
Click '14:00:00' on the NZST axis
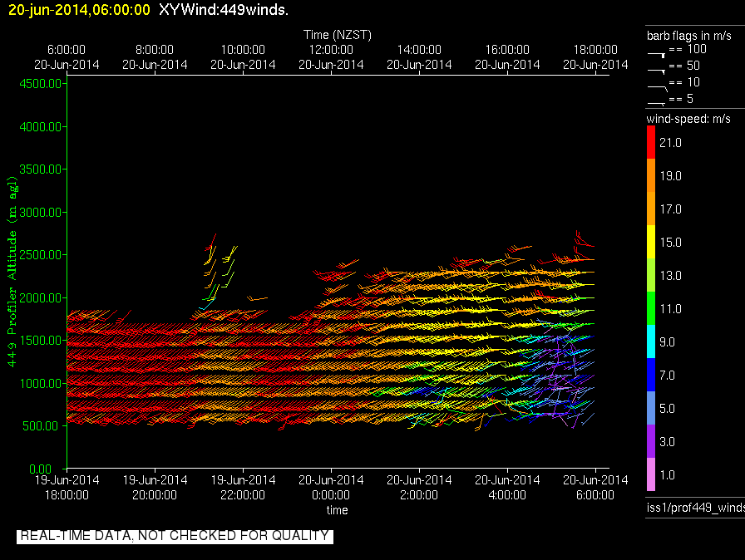click(419, 50)
